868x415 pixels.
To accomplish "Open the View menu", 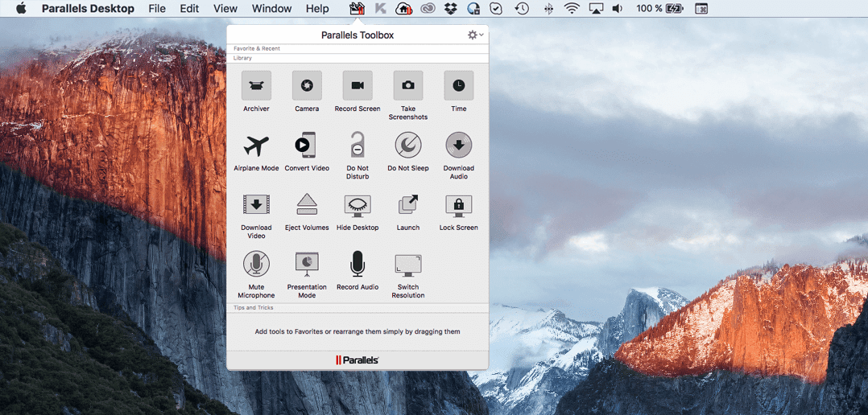I will (x=225, y=8).
